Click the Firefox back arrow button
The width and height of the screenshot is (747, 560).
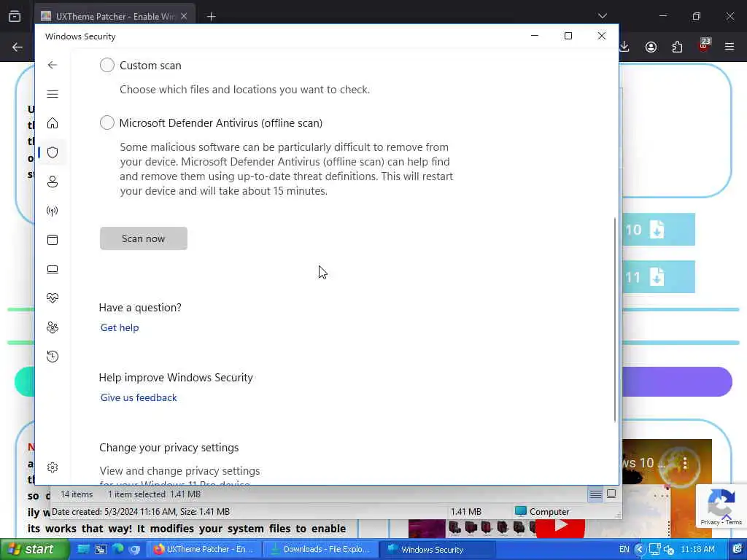point(18,47)
